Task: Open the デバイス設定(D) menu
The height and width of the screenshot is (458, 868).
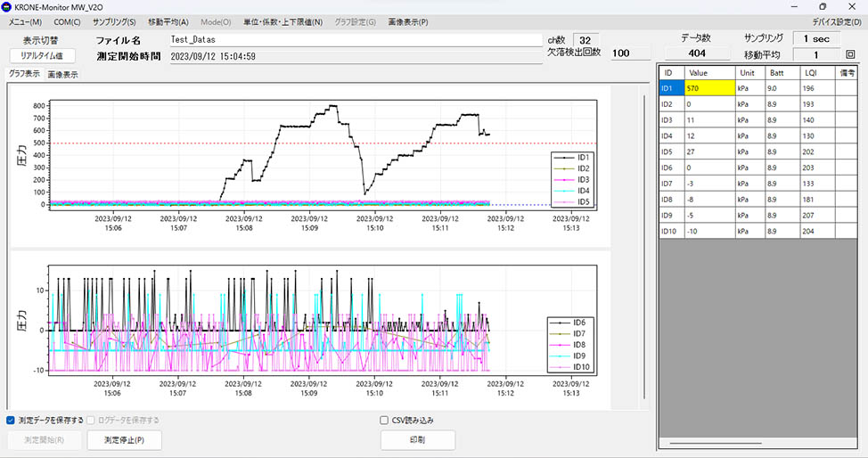Action: click(837, 22)
